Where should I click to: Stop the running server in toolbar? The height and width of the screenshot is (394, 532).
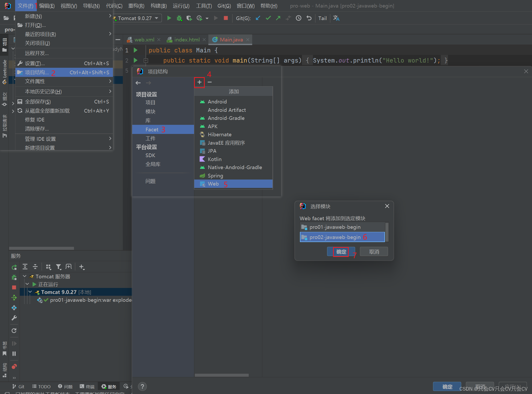(x=226, y=18)
